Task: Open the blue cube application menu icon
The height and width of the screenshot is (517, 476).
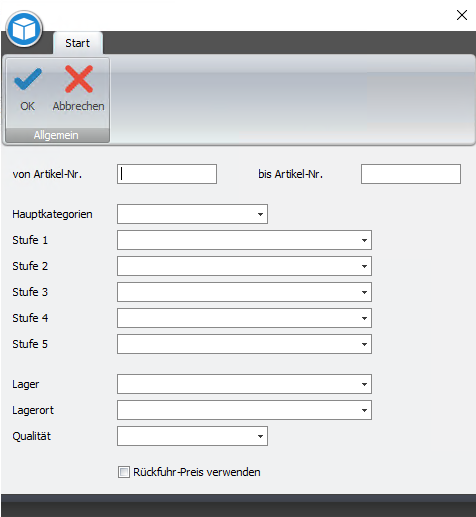Action: pos(24,29)
